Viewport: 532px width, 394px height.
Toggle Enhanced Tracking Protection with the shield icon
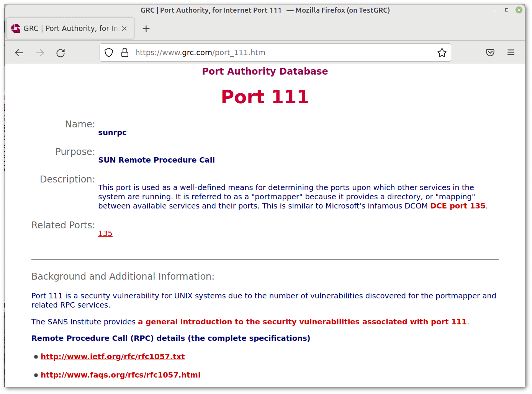109,52
